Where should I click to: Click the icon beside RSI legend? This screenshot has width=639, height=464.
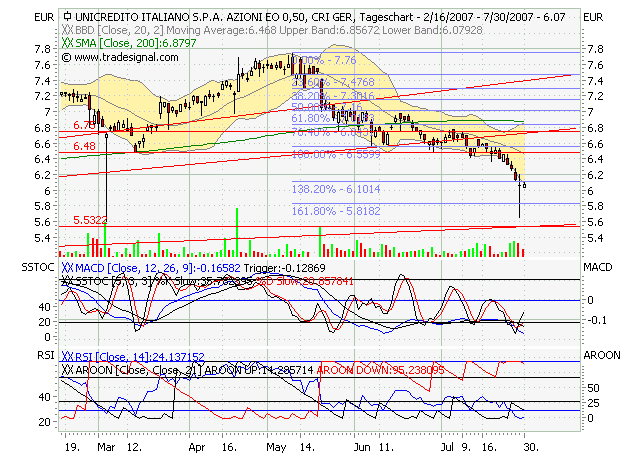point(67,356)
